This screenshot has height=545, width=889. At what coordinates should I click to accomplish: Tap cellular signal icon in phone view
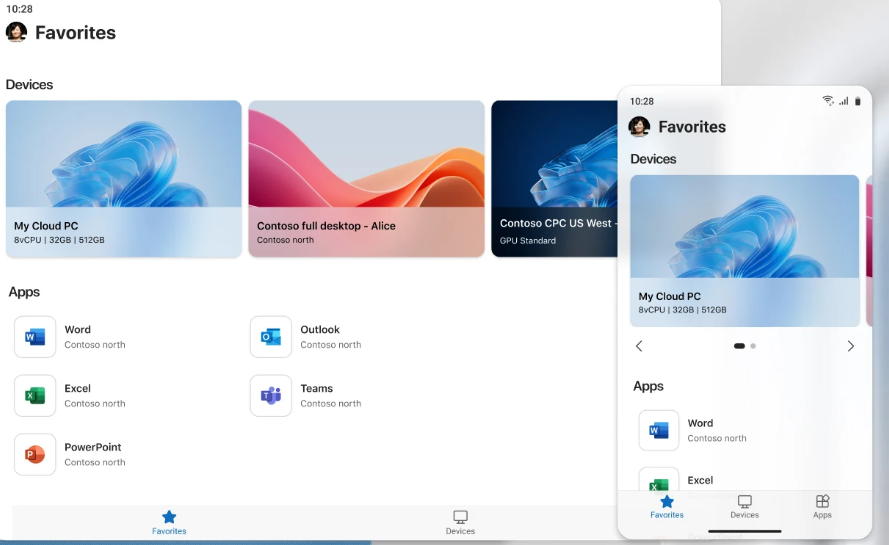(x=844, y=101)
